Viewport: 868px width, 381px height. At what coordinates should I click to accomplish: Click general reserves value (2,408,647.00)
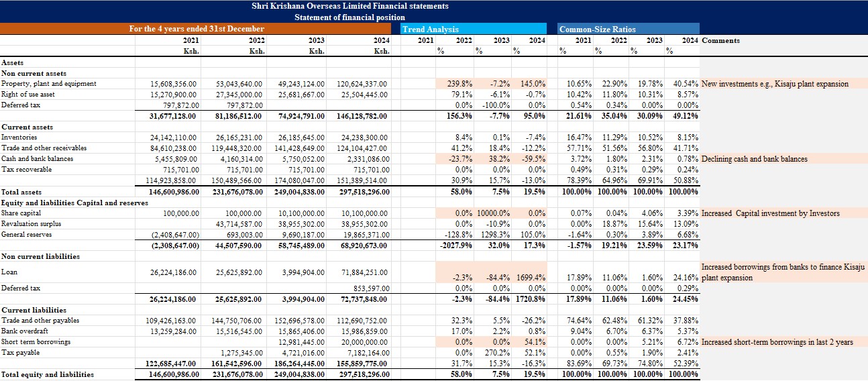(174, 235)
